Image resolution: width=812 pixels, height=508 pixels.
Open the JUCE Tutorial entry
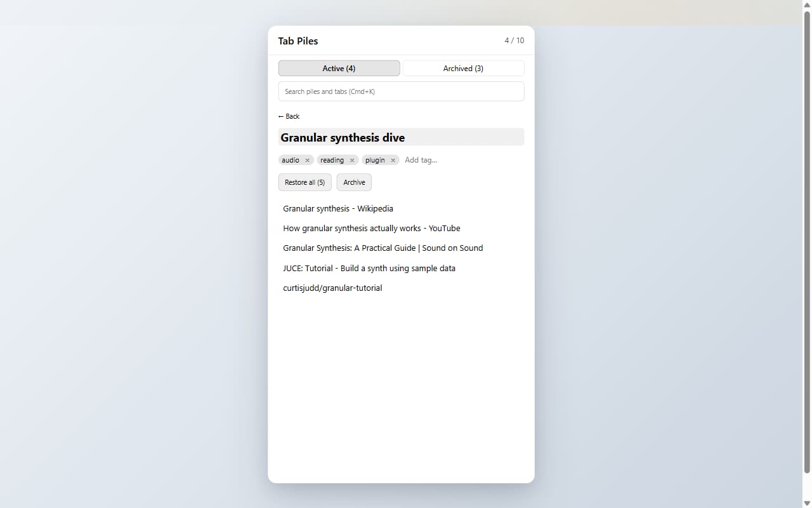(x=401, y=268)
